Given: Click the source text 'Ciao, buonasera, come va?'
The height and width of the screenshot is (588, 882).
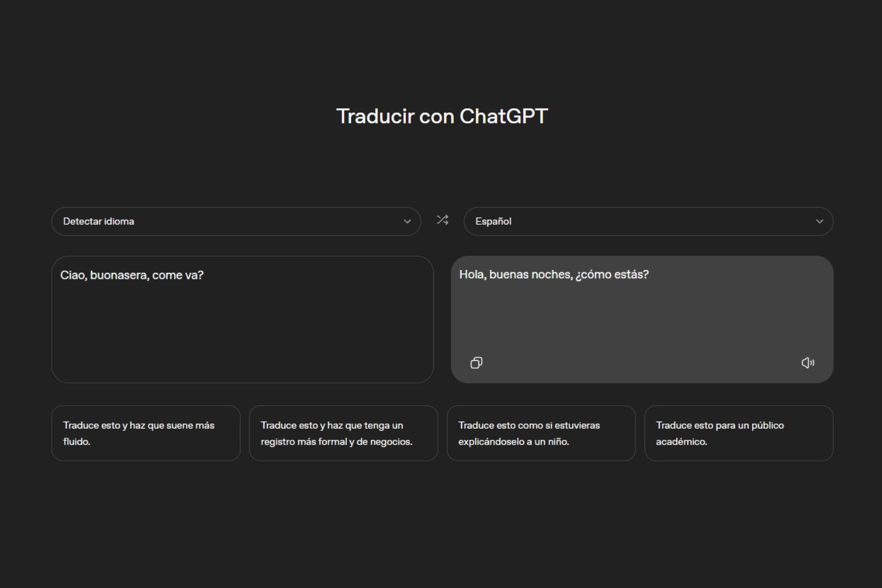Looking at the screenshot, I should click(132, 275).
